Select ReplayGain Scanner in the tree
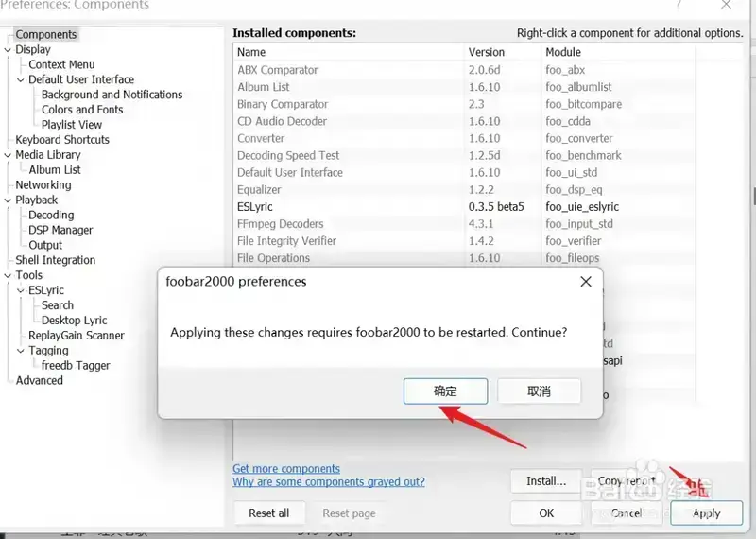The image size is (756, 539). (76, 336)
